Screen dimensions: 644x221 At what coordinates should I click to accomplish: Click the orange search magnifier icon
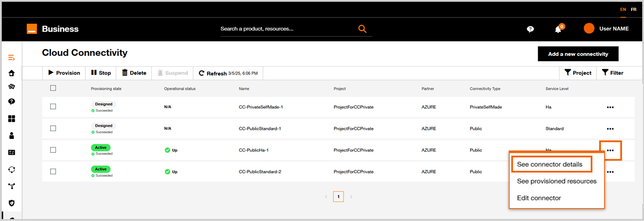[x=363, y=29]
